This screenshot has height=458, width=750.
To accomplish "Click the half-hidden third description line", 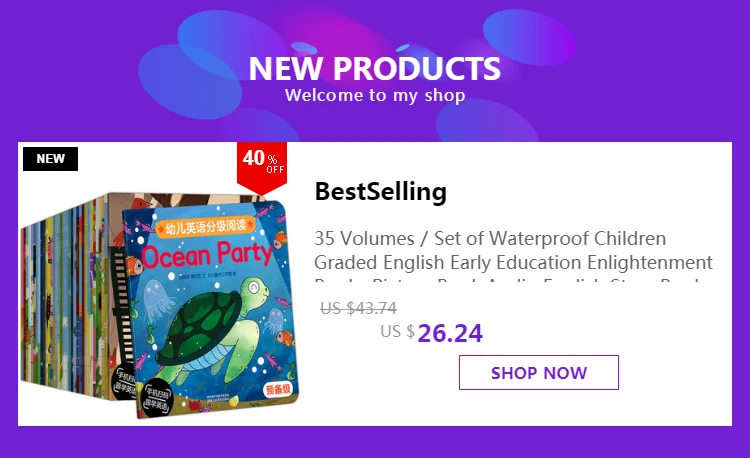I will point(507,279).
